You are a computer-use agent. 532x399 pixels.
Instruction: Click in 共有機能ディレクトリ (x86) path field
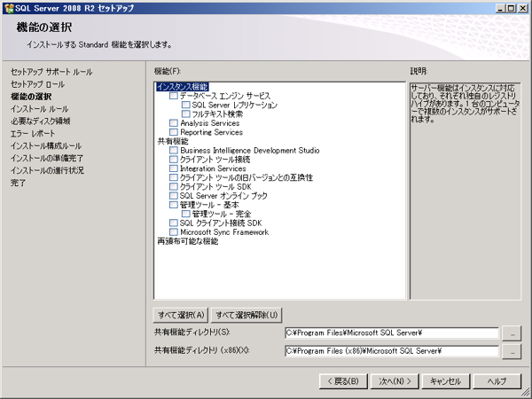click(392, 351)
